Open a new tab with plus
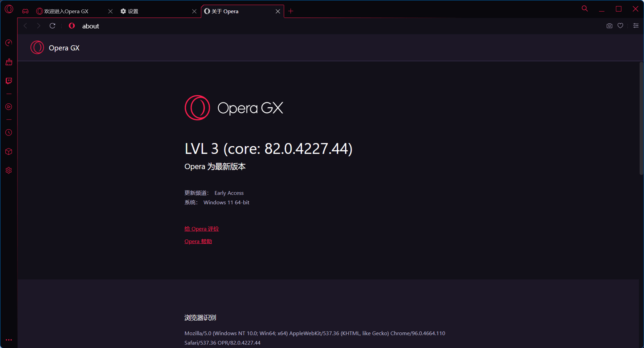644x348 pixels. point(291,11)
